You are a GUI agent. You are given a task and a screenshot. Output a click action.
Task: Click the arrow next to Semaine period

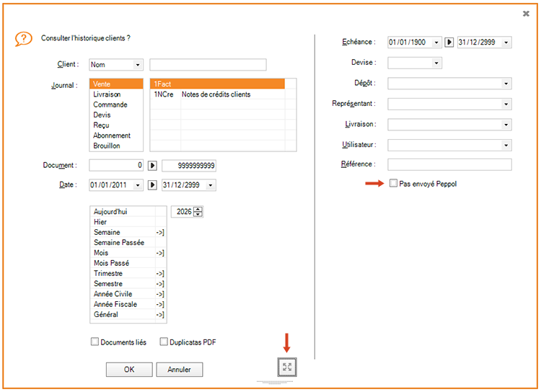coord(160,233)
